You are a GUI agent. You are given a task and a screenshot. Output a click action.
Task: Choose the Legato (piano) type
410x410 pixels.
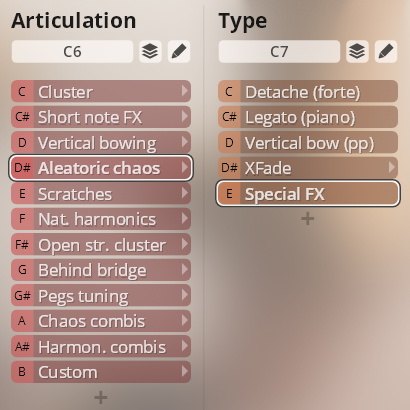tap(308, 117)
